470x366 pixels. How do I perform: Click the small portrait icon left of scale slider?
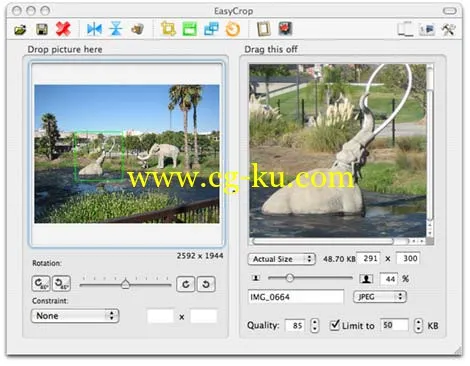coord(256,278)
